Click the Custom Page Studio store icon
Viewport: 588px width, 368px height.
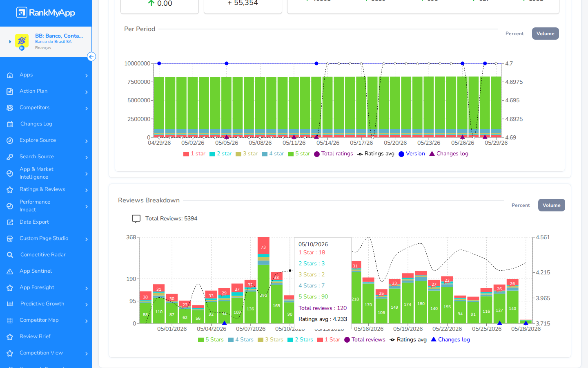[x=10, y=239]
